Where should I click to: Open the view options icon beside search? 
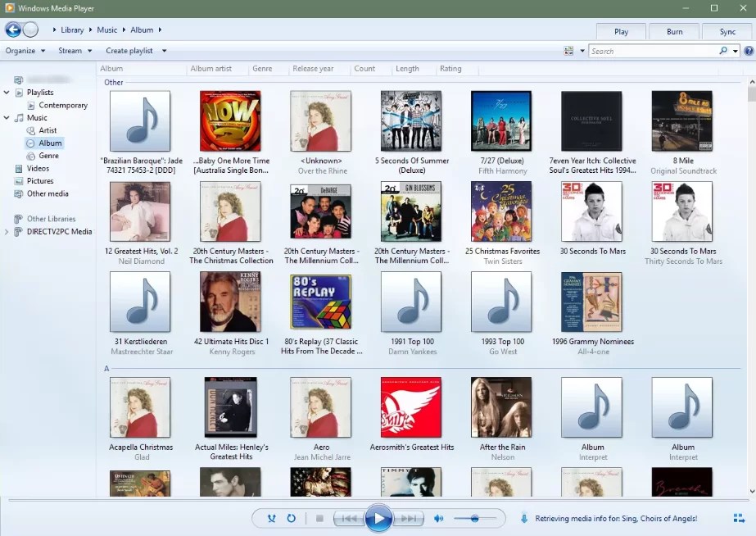click(569, 50)
